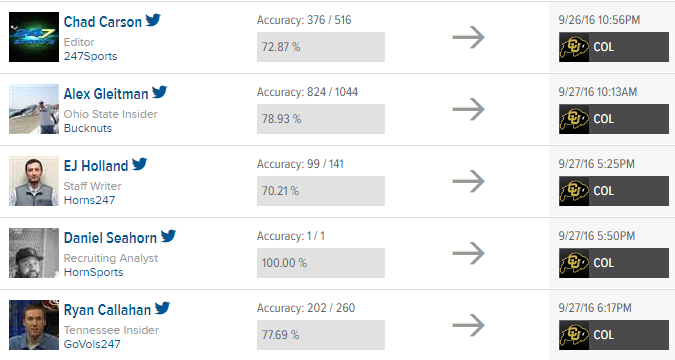This screenshot has height=360, width=675.
Task: Click Colorado buffalo logo in Chad Carson's row
Action: tap(574, 47)
